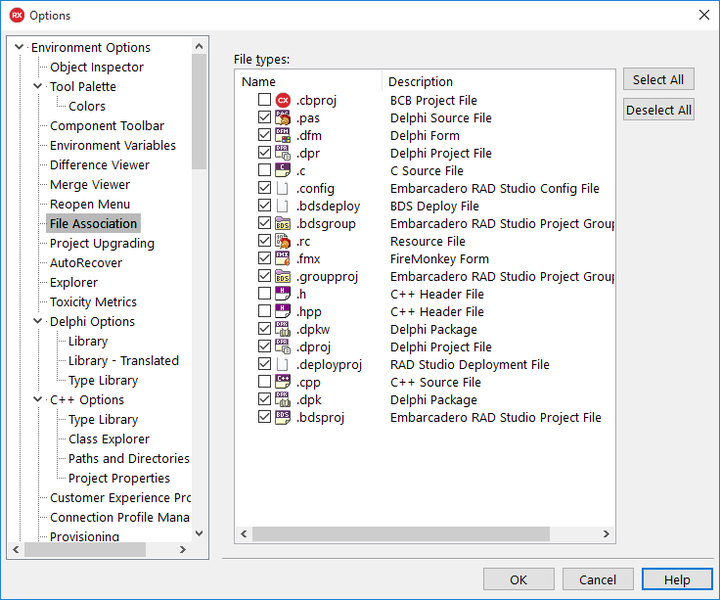Click Deselect All button

pyautogui.click(x=658, y=110)
